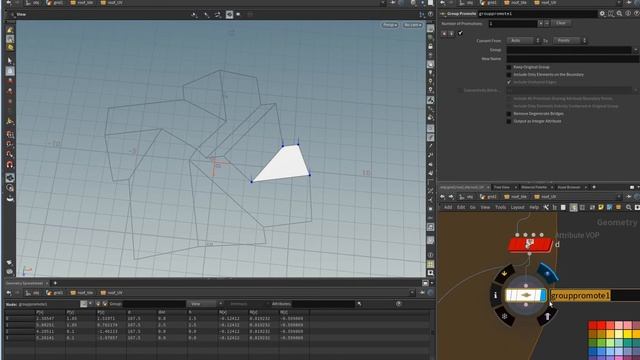Enable Remove Degenerate Bridges checkbox
Image resolution: width=640 pixels, height=360 pixels.
click(509, 114)
